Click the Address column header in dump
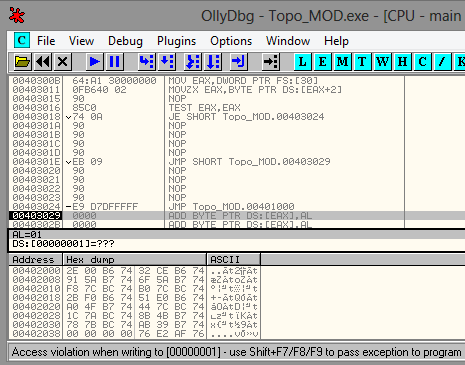This screenshot has height=365, width=465. (x=36, y=259)
